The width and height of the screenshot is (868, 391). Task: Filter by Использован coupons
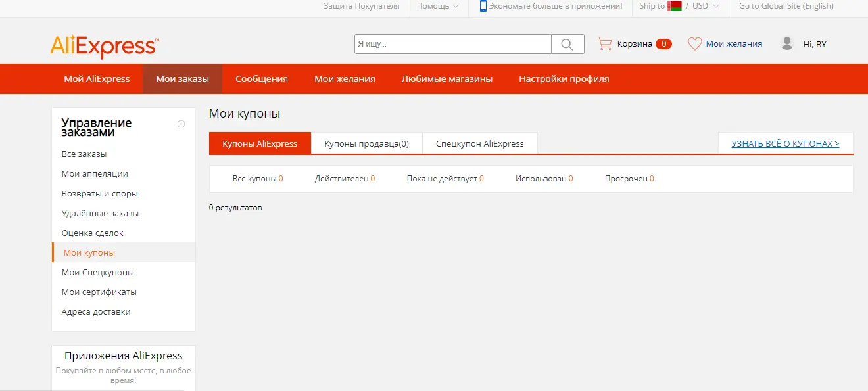[544, 179]
